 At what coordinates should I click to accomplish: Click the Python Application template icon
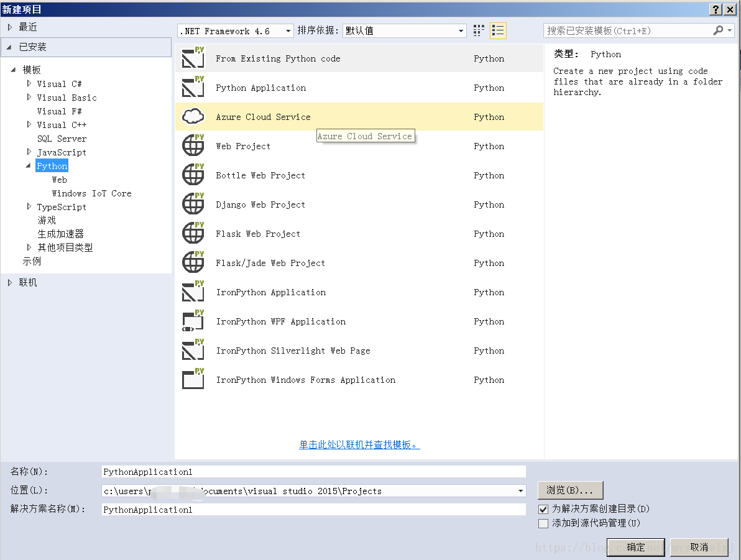point(193,88)
